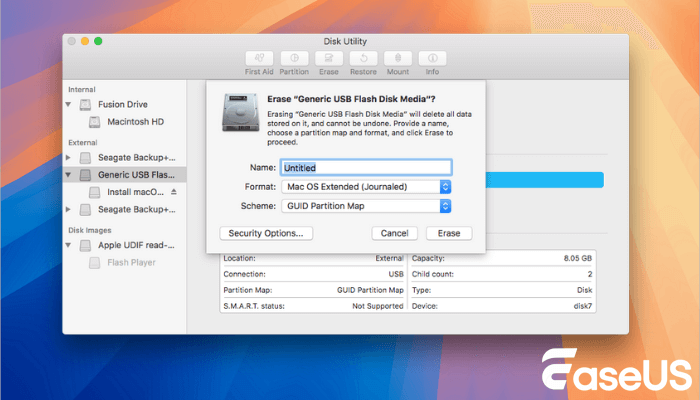Click the First Aid toolbar icon
700x400 pixels.
[259, 59]
